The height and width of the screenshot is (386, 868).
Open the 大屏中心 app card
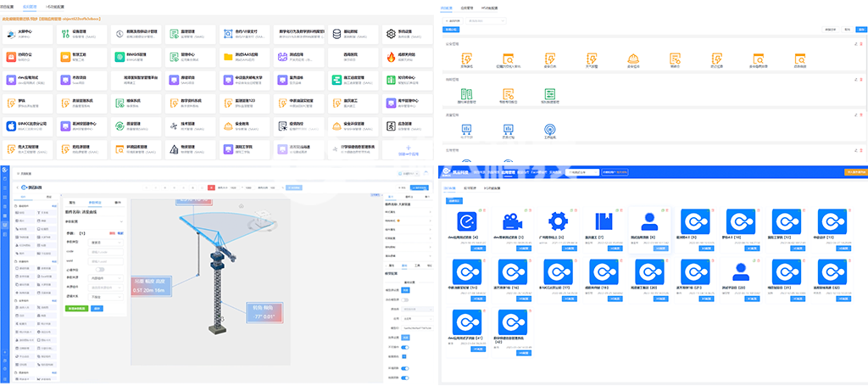(27, 34)
